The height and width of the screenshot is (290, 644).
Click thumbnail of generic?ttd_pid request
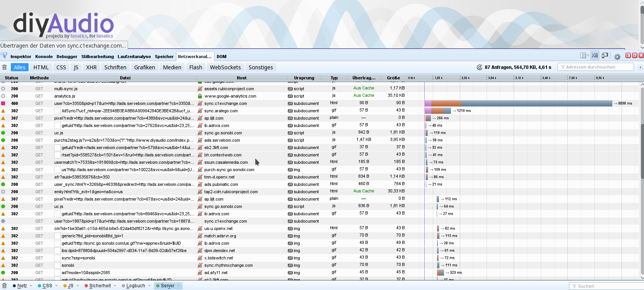57,236
